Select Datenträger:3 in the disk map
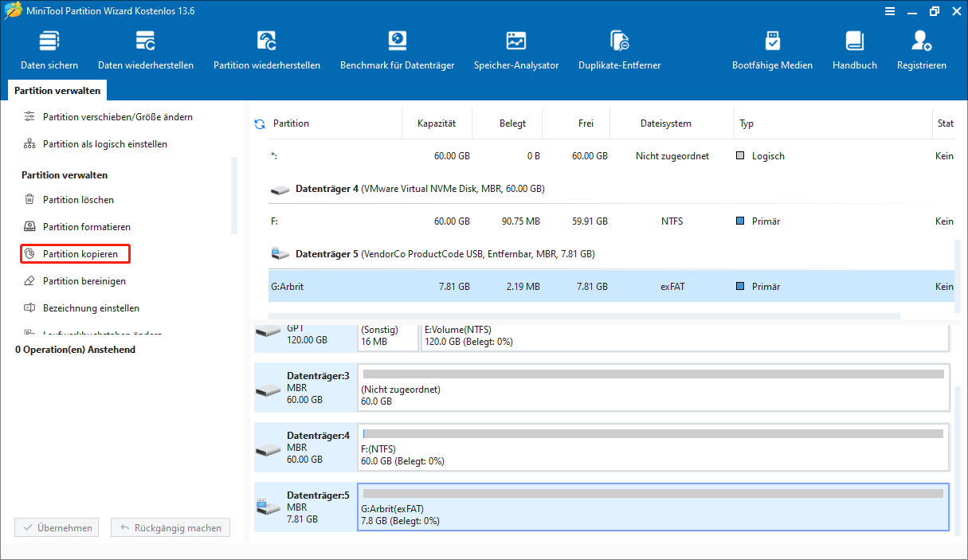The width and height of the screenshot is (968, 560). coord(306,388)
